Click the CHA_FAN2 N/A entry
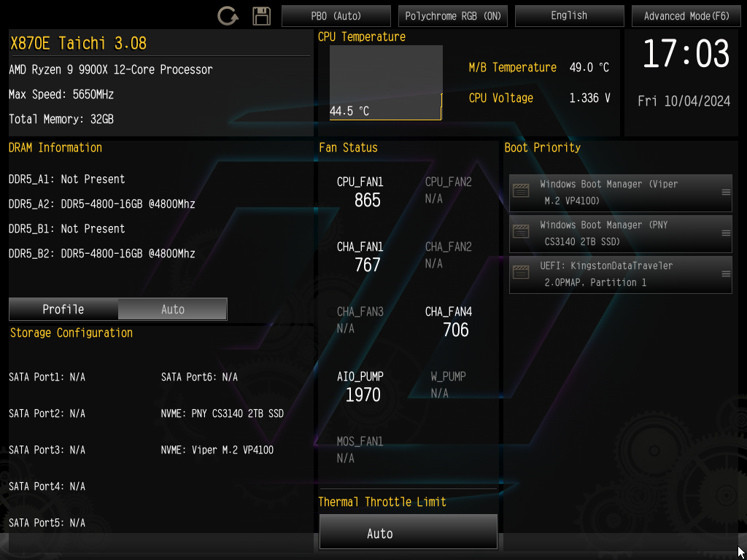The height and width of the screenshot is (560, 747). [449, 255]
